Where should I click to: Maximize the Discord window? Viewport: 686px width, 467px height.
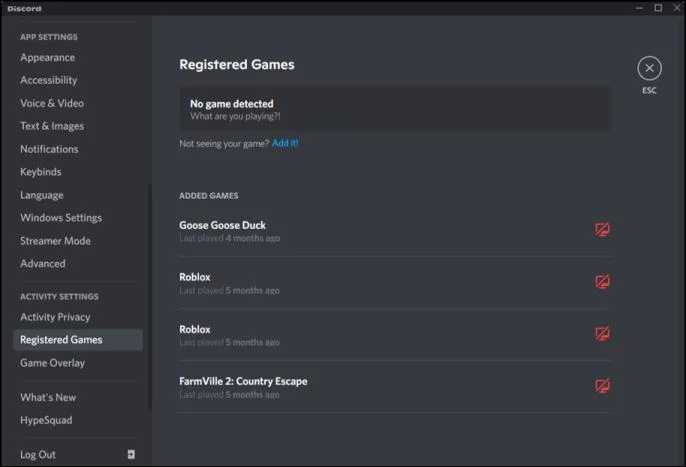[658, 8]
